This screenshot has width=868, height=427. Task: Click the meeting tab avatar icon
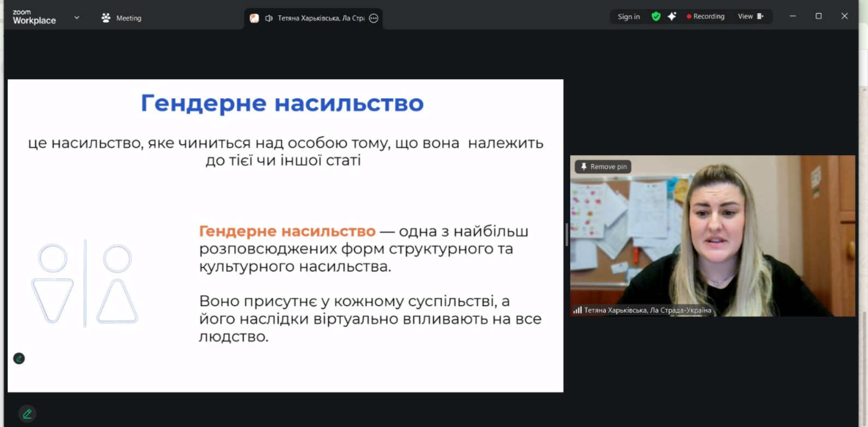tap(254, 18)
